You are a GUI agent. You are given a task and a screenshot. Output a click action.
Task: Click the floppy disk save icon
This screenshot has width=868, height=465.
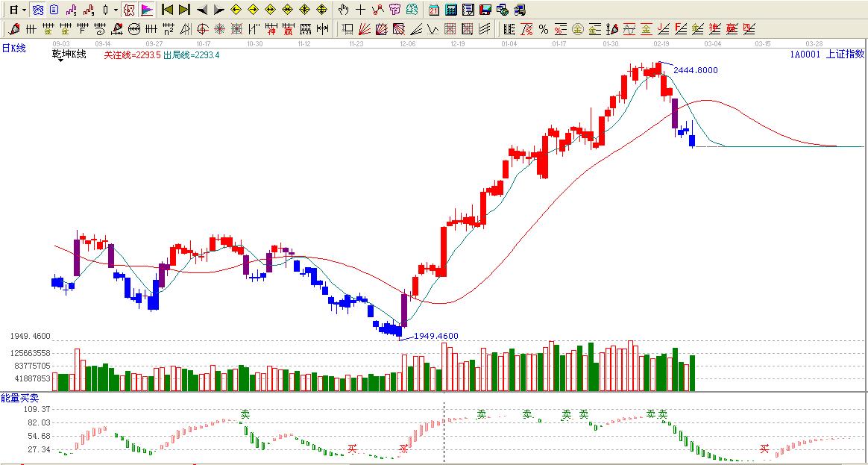pos(485,10)
